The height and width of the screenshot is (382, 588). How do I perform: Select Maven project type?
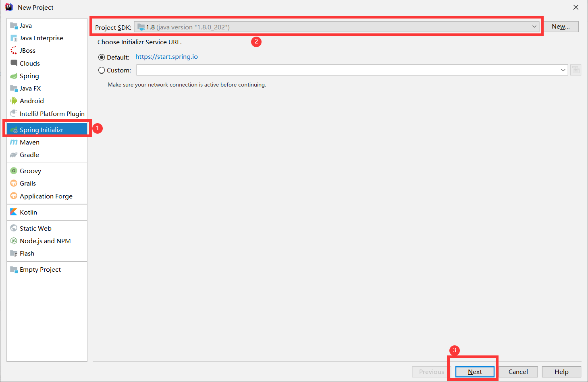click(47, 142)
